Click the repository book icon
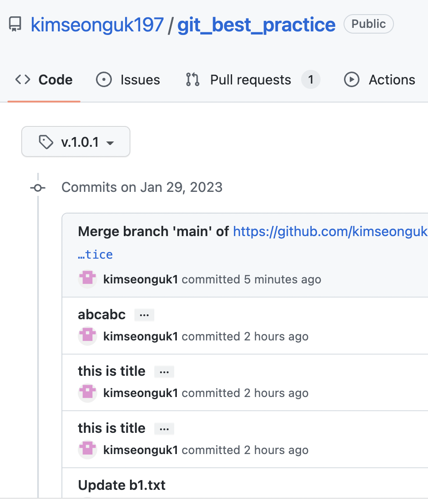Screen dimensions: 428x504 (15, 24)
